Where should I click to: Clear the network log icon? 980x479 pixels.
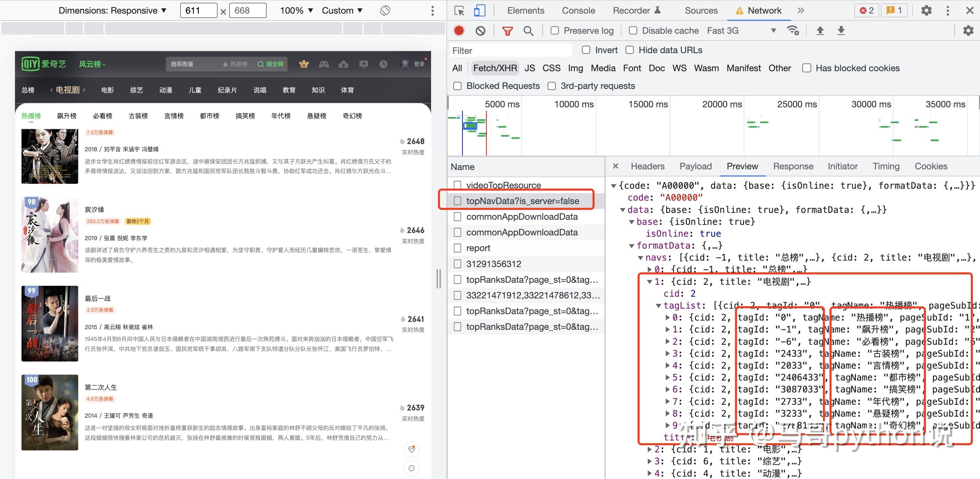(480, 30)
